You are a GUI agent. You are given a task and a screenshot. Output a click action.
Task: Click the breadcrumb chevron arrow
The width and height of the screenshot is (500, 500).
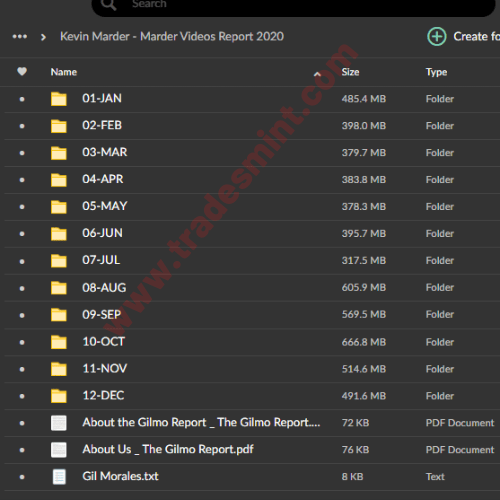[43, 37]
